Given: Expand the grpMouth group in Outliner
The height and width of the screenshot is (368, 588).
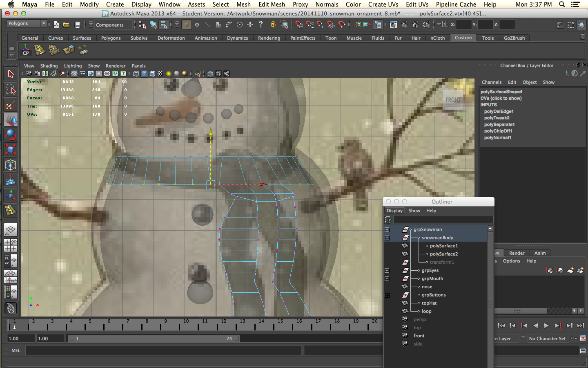Looking at the screenshot, I should pos(387,278).
